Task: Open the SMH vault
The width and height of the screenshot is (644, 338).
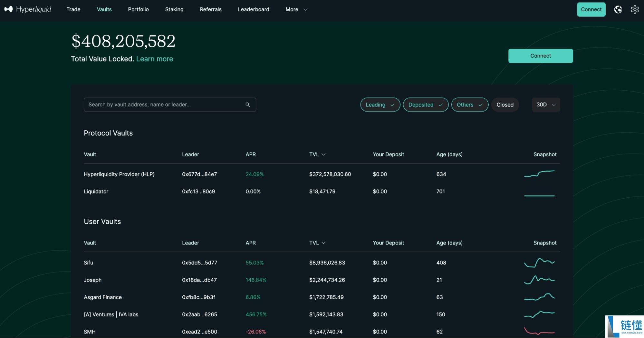Action: click(90, 332)
